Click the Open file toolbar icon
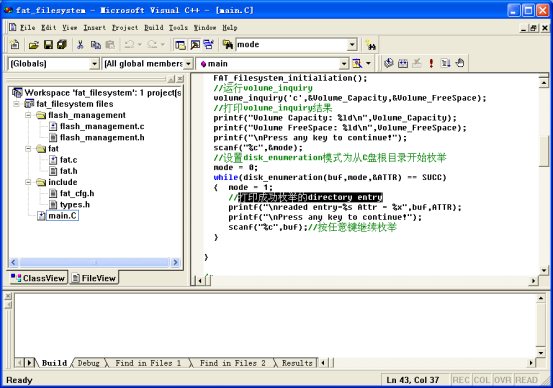This screenshot has height=388, width=553. coord(34,45)
